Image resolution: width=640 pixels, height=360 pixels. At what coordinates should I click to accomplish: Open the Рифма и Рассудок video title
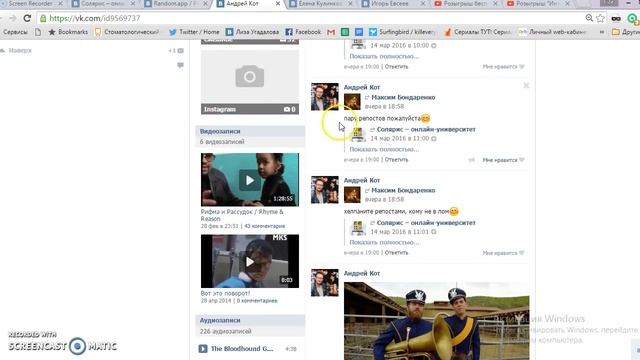click(x=242, y=215)
